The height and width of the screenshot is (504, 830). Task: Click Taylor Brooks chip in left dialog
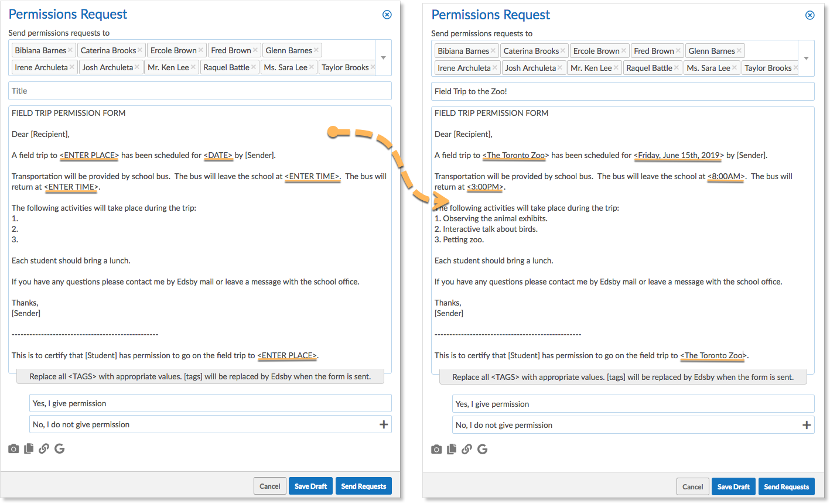coord(347,67)
